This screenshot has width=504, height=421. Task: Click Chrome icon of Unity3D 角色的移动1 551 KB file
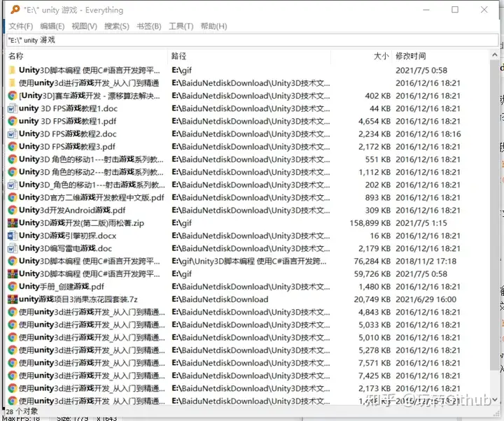point(12,159)
